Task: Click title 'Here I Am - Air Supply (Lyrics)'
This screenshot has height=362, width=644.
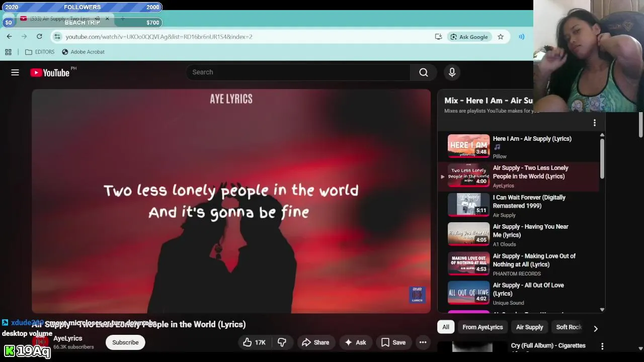Action: [532, 139]
